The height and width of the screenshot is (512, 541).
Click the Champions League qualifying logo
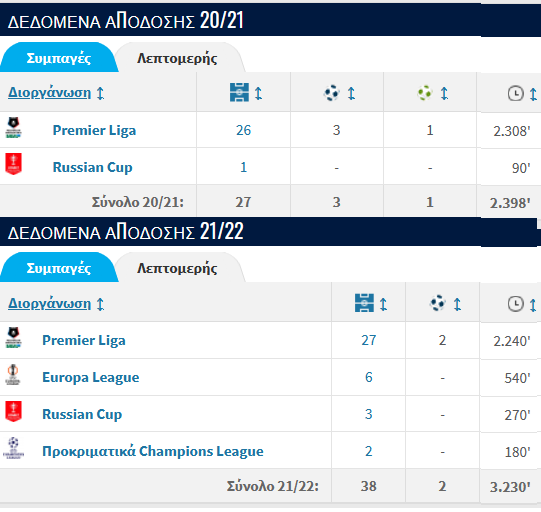tap(13, 449)
